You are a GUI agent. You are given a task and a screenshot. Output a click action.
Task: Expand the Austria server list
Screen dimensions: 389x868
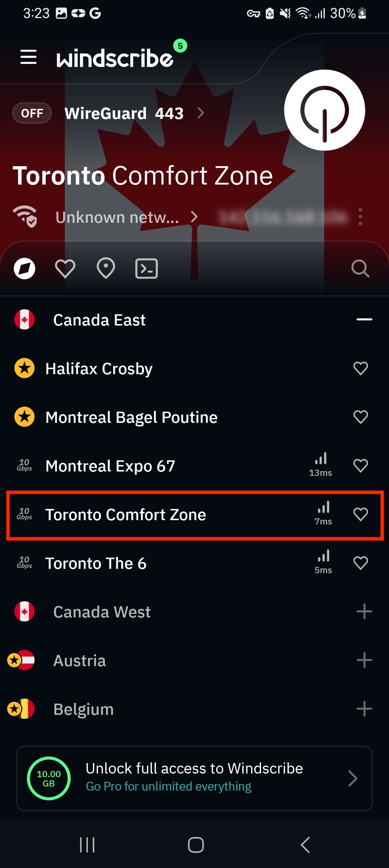(x=364, y=660)
